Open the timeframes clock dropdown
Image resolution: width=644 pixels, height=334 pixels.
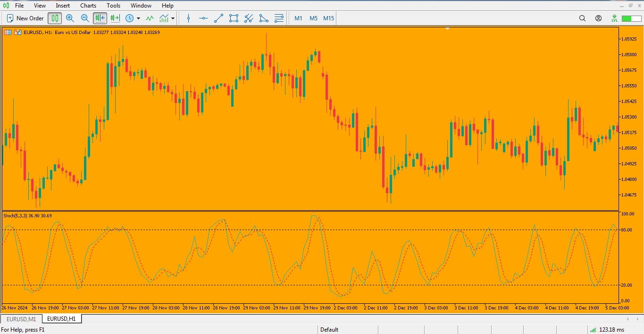point(131,18)
